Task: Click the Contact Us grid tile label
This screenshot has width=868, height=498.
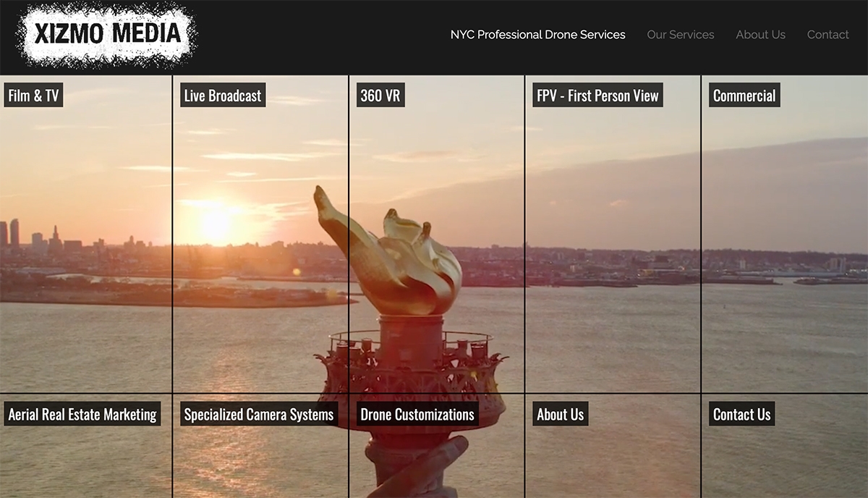Action: coord(741,414)
